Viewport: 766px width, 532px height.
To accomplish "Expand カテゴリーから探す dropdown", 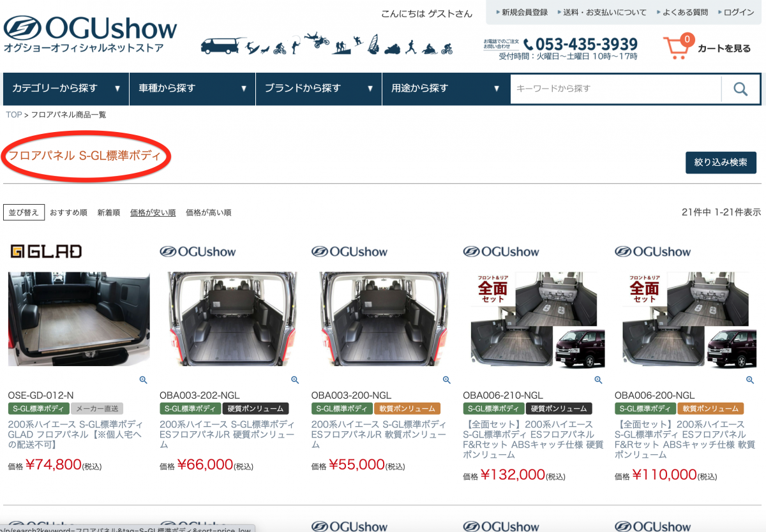I will click(x=66, y=89).
